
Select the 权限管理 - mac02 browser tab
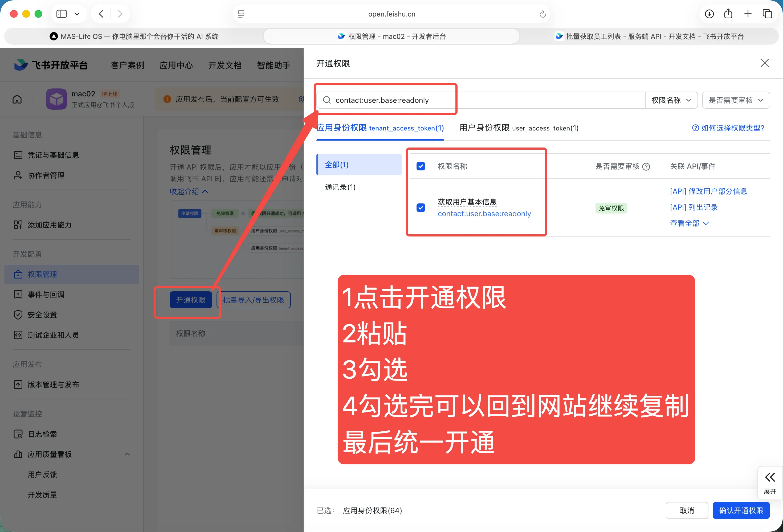391,36
